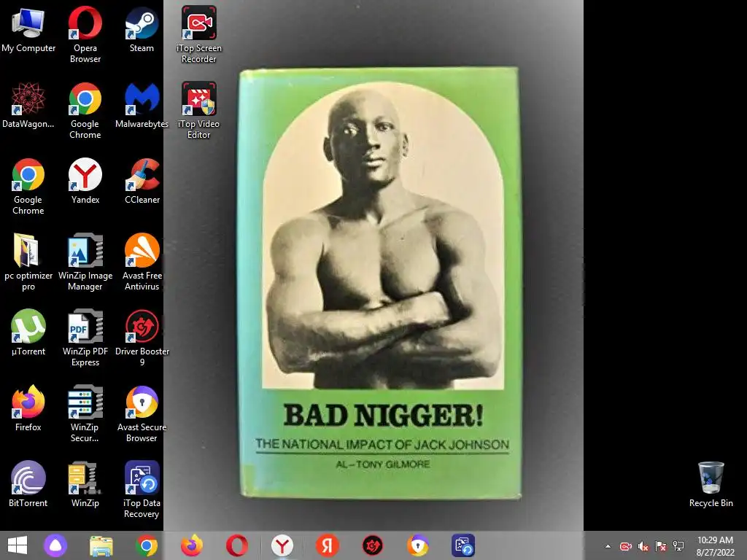
Task: Launch Chrome from the taskbar
Action: point(147,545)
